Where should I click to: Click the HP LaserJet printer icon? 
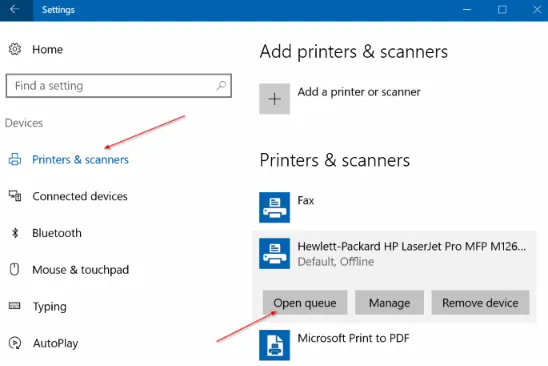coord(274,253)
